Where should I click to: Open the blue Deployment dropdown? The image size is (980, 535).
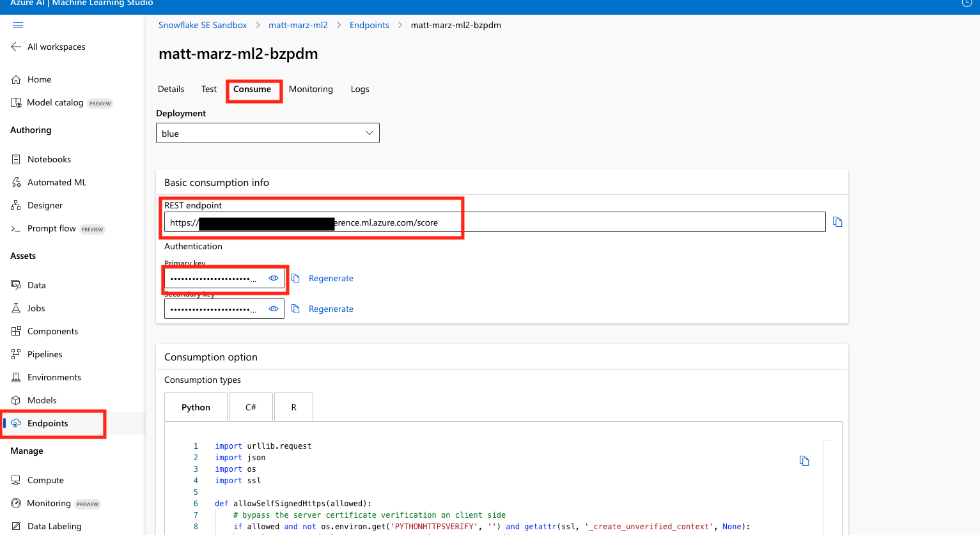pos(267,133)
